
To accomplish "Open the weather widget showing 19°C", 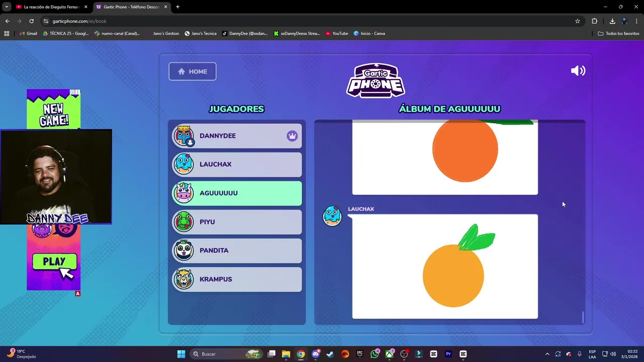I will 21,354.
